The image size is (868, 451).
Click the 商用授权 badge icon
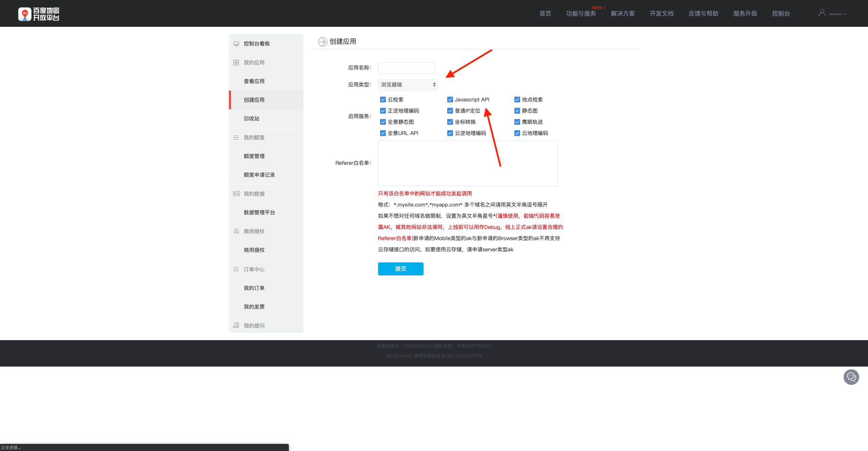[x=236, y=231]
